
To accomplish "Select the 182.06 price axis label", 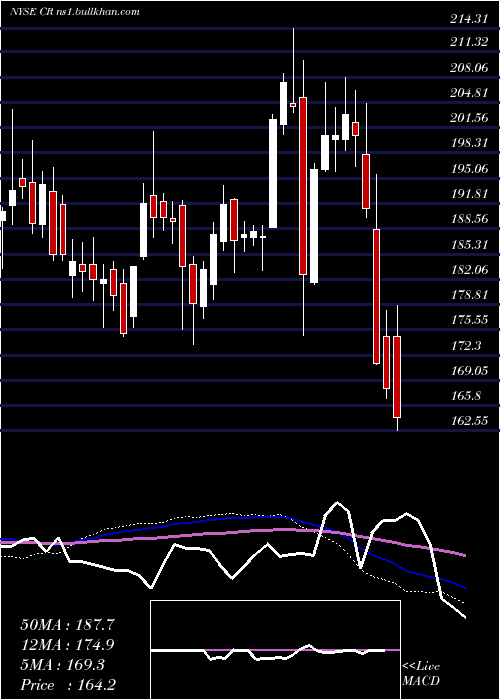I will click(467, 270).
